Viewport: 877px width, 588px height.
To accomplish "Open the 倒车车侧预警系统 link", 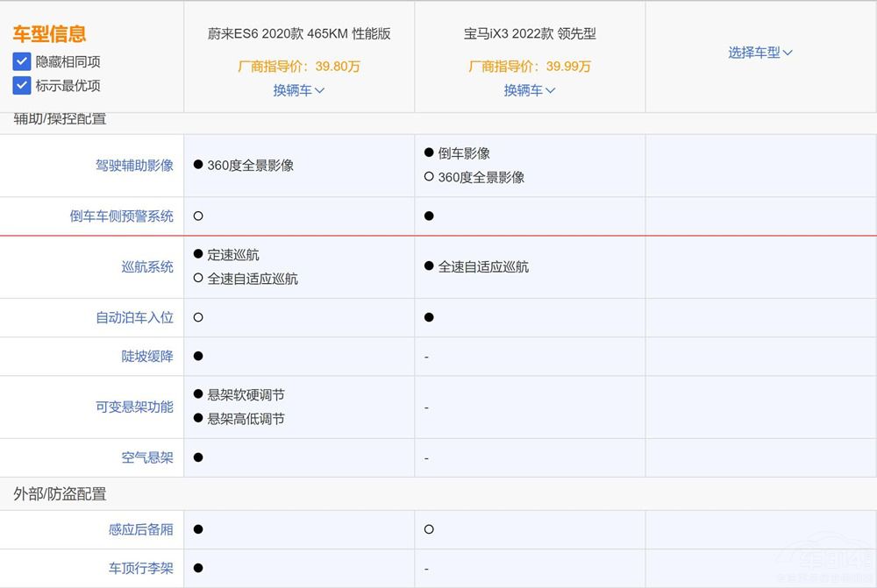I will point(121,216).
